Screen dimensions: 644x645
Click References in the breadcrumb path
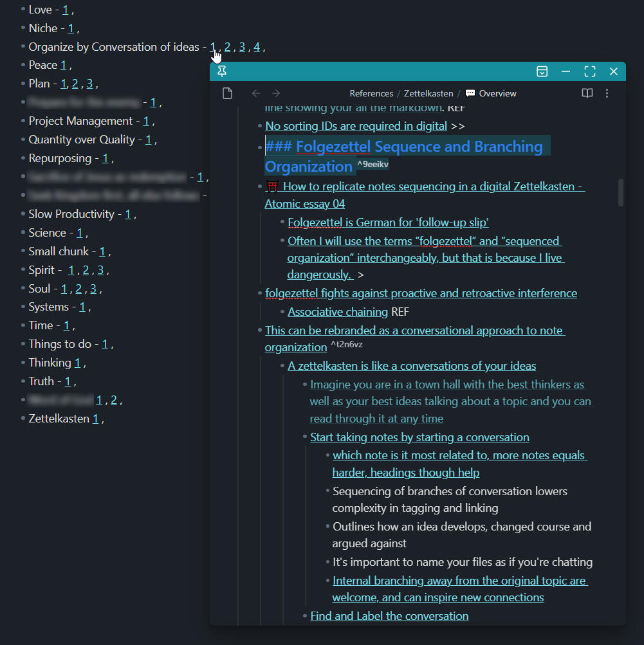(x=371, y=93)
